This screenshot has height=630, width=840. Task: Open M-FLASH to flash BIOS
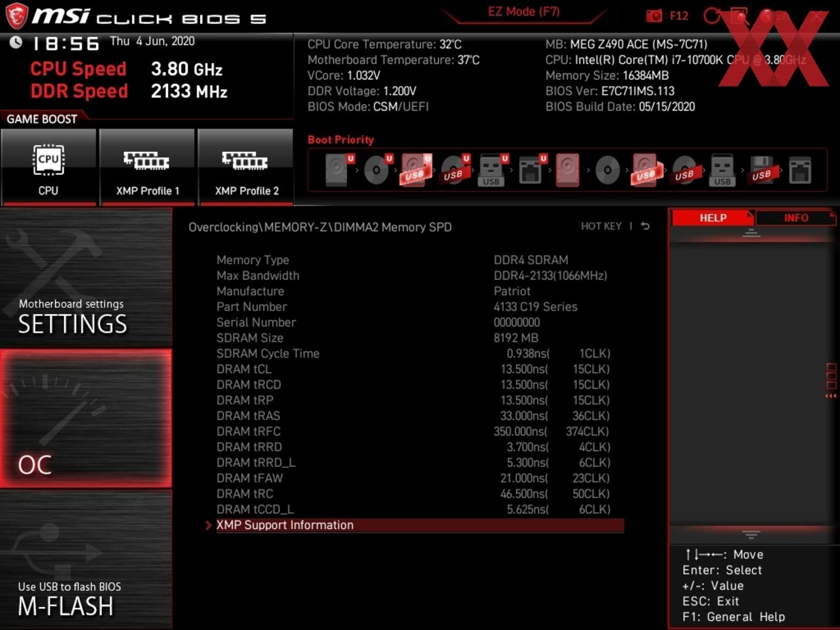tap(86, 560)
